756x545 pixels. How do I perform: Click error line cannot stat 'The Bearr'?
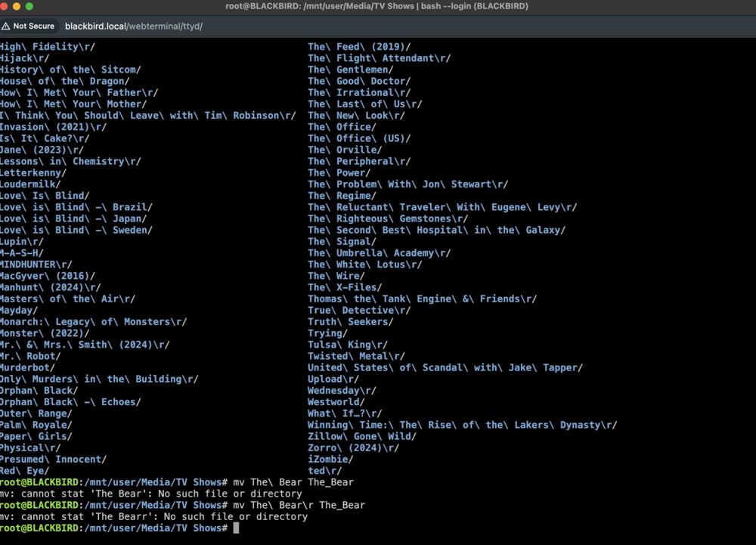pyautogui.click(x=153, y=517)
